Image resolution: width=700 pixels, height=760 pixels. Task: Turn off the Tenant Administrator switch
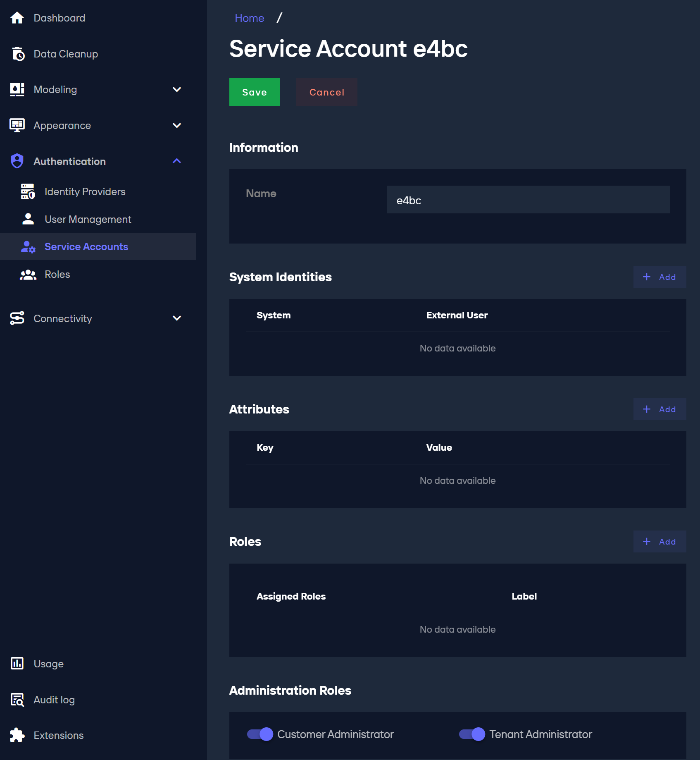pos(472,734)
